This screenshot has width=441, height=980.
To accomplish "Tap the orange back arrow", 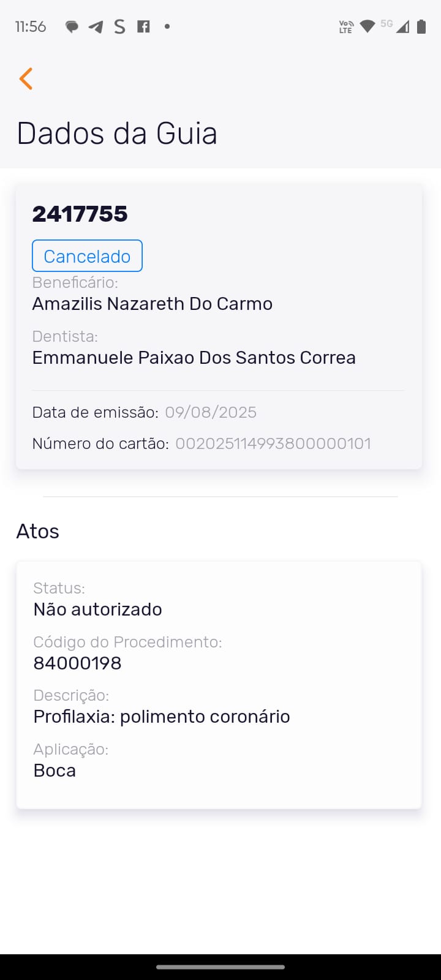I will click(x=26, y=79).
